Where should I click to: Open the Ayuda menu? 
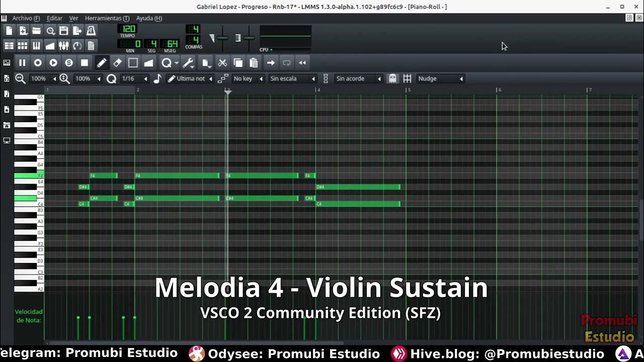coord(149,18)
